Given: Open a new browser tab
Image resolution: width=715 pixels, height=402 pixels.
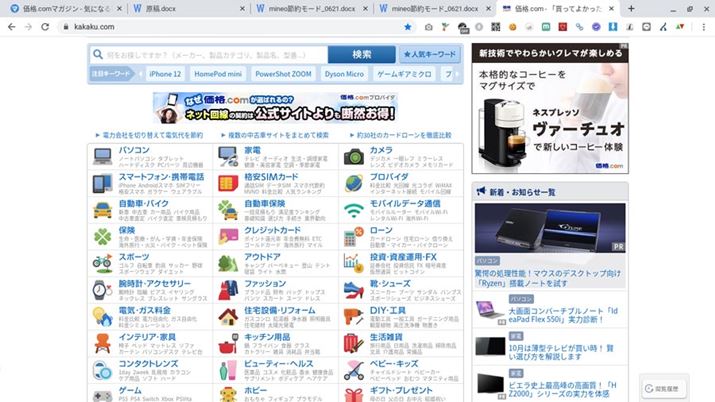Looking at the screenshot, I should (631, 9).
